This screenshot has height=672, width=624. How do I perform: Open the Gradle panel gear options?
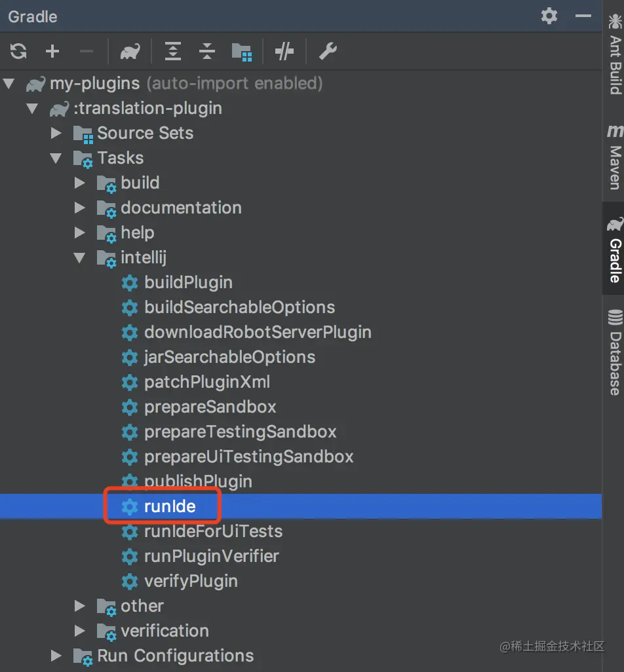(x=549, y=16)
